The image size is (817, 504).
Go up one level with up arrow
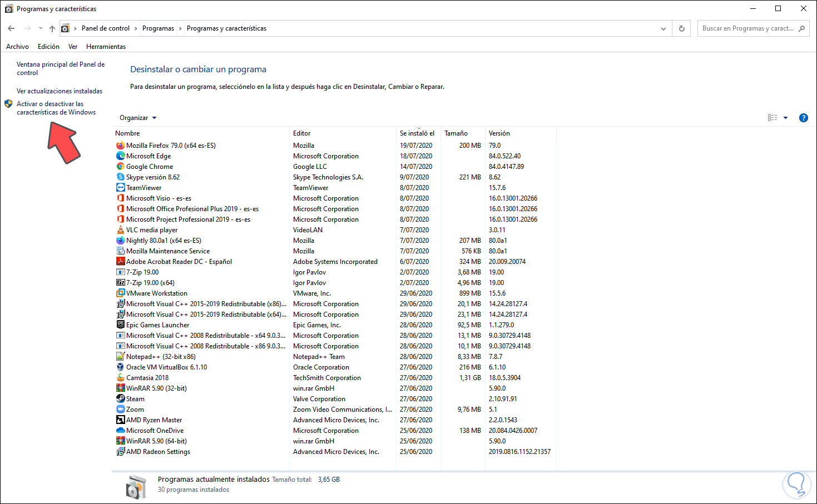click(x=52, y=28)
